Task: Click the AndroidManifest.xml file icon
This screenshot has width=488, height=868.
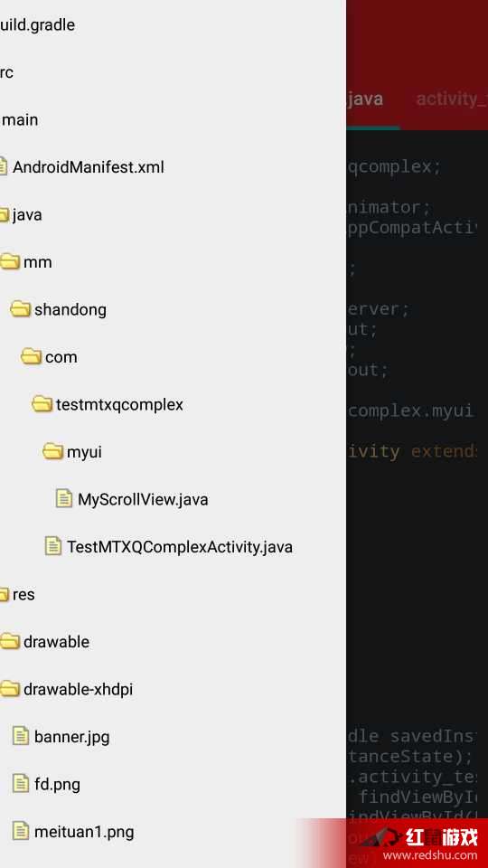Action: (4, 166)
